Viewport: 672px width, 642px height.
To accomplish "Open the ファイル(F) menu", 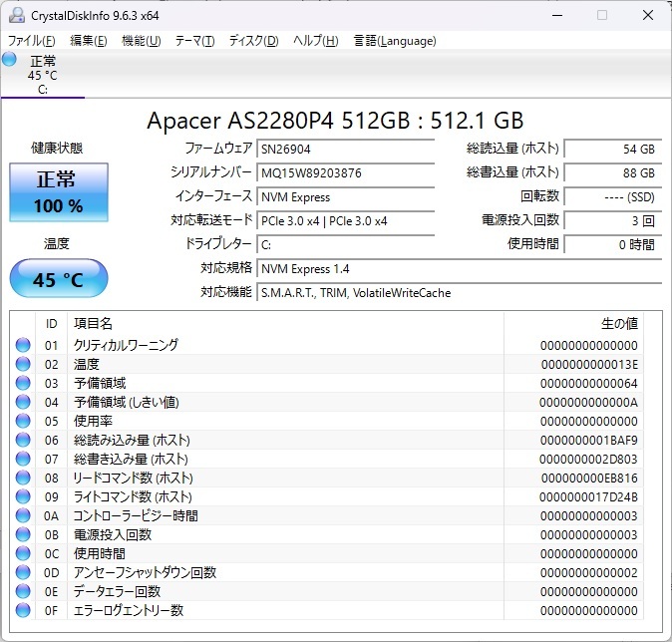I will (32, 41).
